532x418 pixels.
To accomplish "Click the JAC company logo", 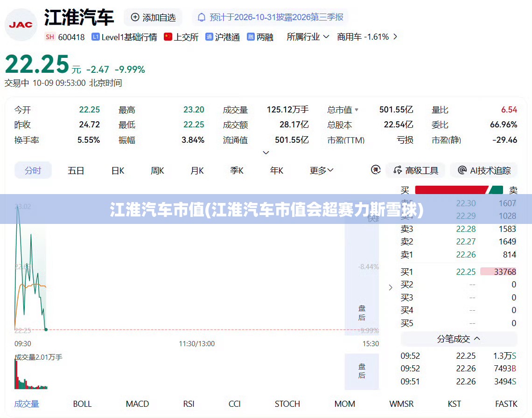I will pos(21,25).
